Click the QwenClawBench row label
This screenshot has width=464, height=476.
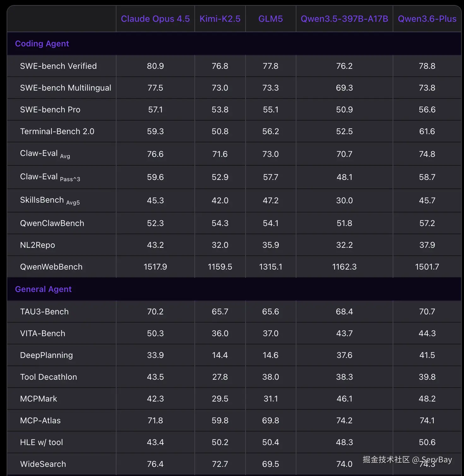52,223
